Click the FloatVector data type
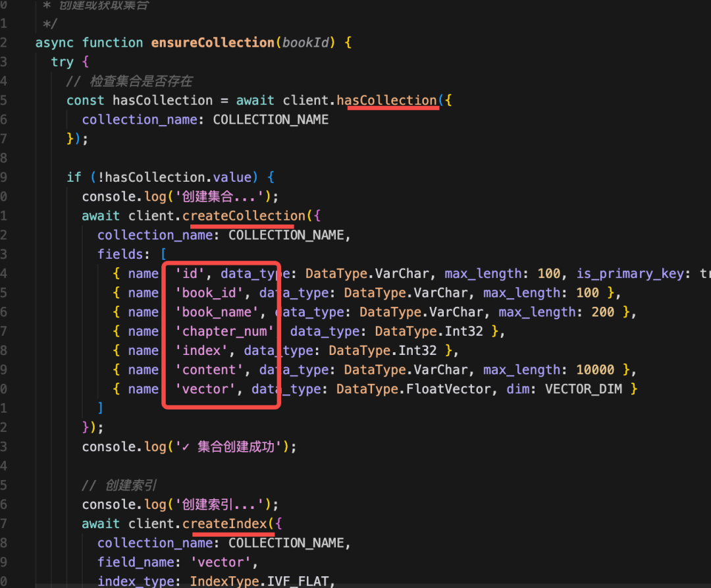The height and width of the screenshot is (588, 711). pos(448,389)
